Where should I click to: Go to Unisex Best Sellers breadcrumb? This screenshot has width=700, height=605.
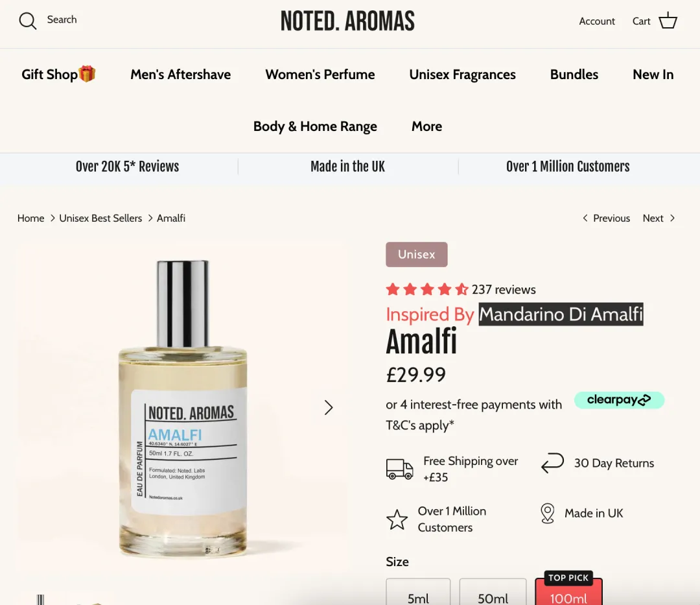(100, 219)
